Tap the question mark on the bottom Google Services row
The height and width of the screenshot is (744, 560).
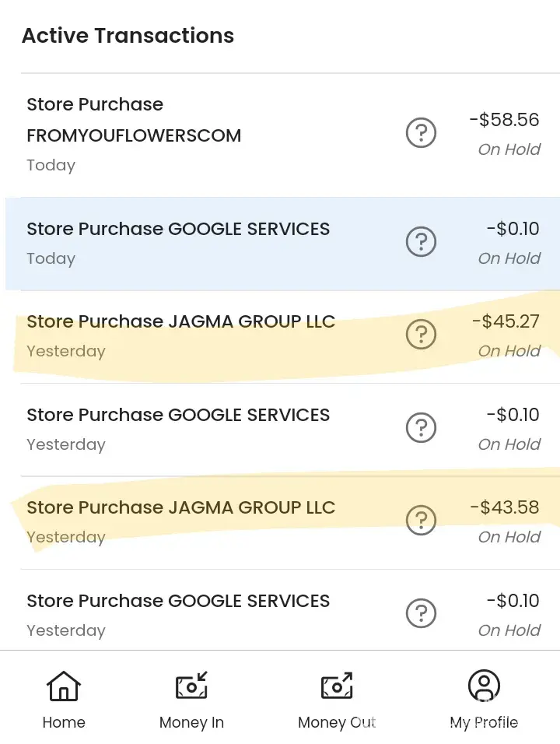421,614
